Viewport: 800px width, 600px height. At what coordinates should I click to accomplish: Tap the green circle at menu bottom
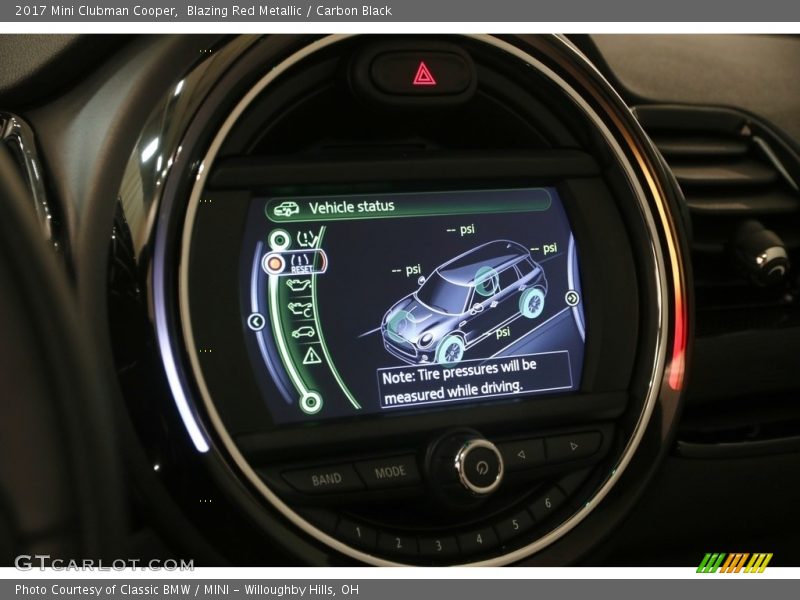coord(310,403)
